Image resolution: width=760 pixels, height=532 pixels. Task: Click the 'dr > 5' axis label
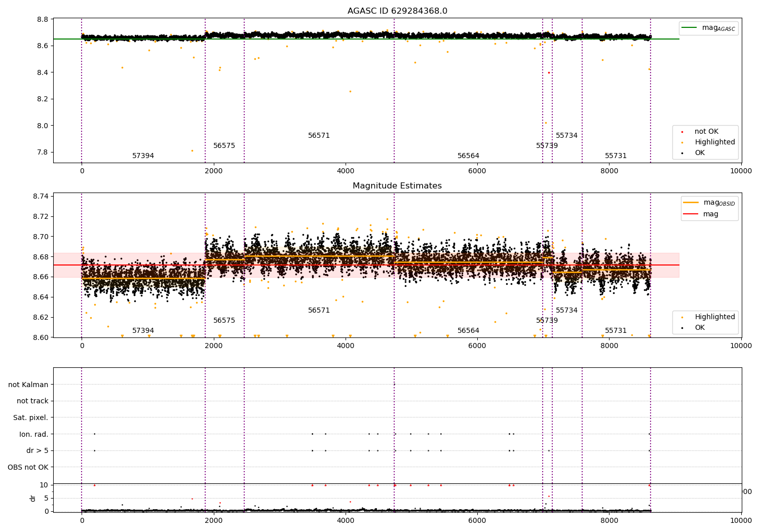37,451
